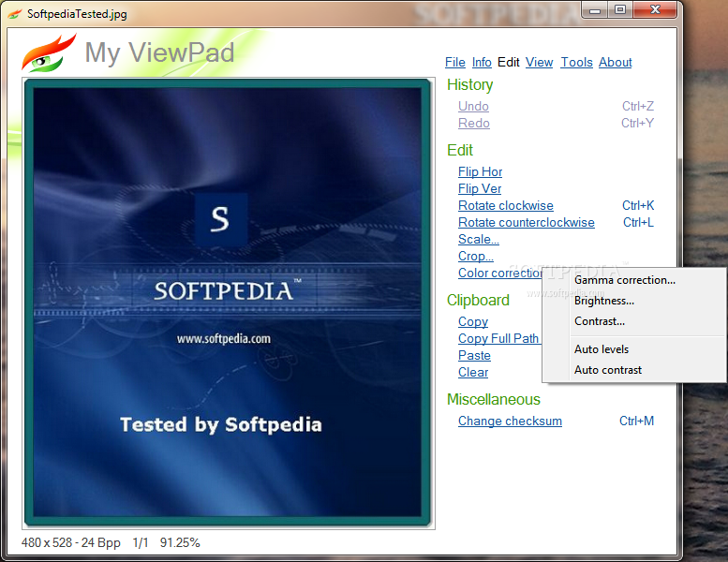
Task: Open the Crop... dialog
Action: click(475, 256)
